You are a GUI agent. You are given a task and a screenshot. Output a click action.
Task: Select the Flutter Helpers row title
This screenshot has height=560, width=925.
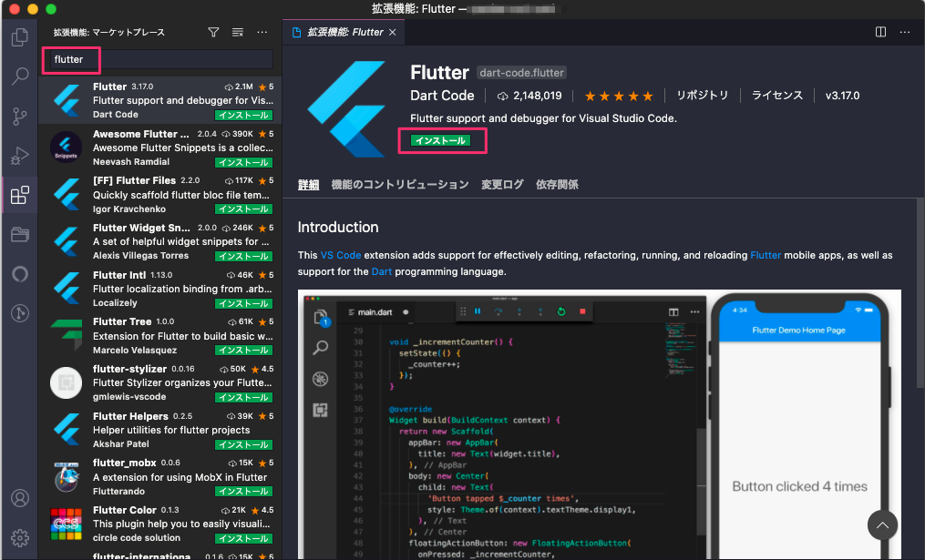pyautogui.click(x=130, y=416)
